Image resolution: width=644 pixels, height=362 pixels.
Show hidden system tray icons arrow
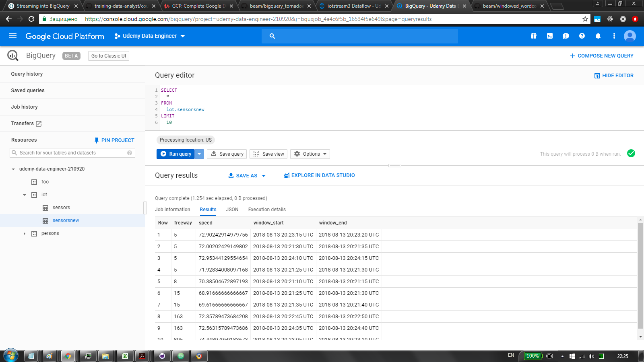point(562,356)
